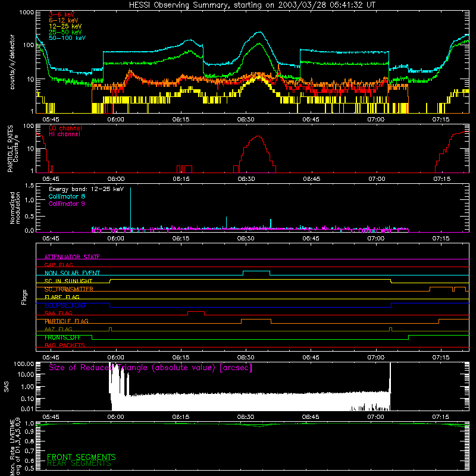Select the FRONT SEGMENTS legend label
The height and width of the screenshot is (476, 476).
pyautogui.click(x=82, y=457)
